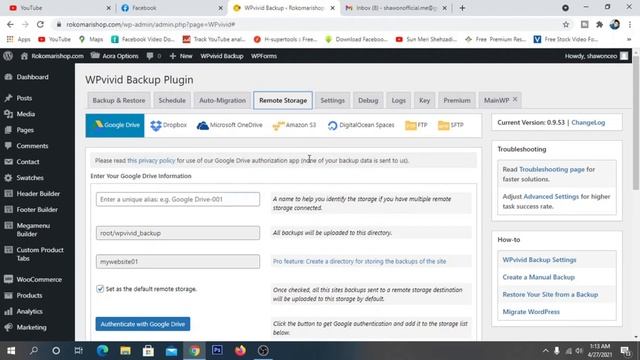Select Dropbox storage option

(168, 125)
